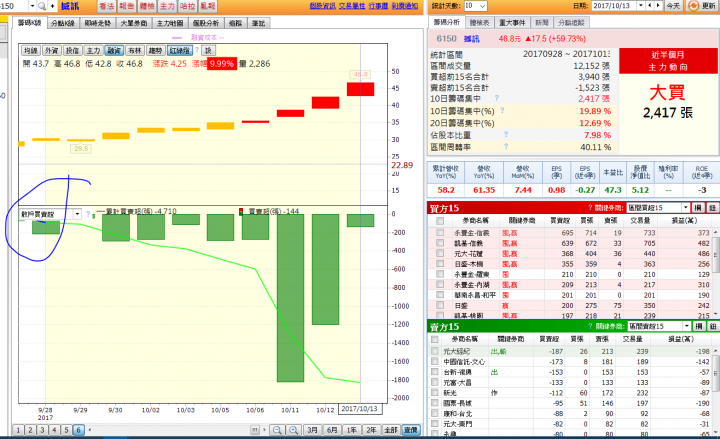This screenshot has height=439, width=720.
Task: Toggle the 布林 chart indicator
Action: 135,51
